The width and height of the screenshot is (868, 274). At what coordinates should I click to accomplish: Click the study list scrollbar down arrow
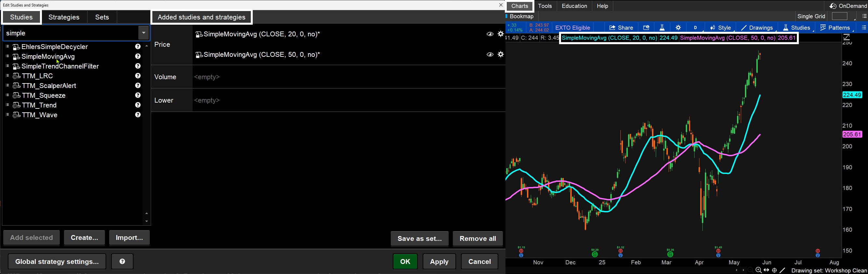pyautogui.click(x=147, y=221)
